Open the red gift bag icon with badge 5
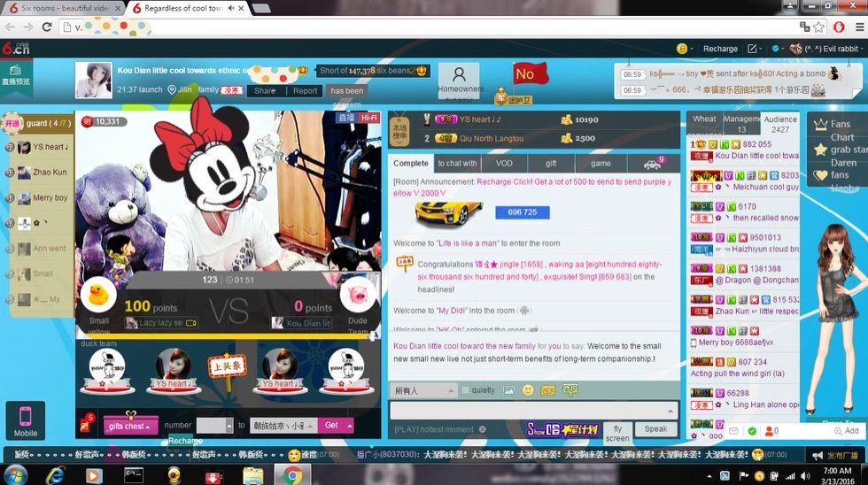 point(87,424)
